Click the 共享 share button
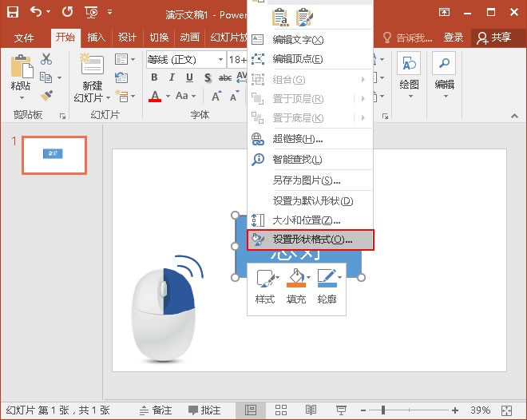 coord(495,38)
